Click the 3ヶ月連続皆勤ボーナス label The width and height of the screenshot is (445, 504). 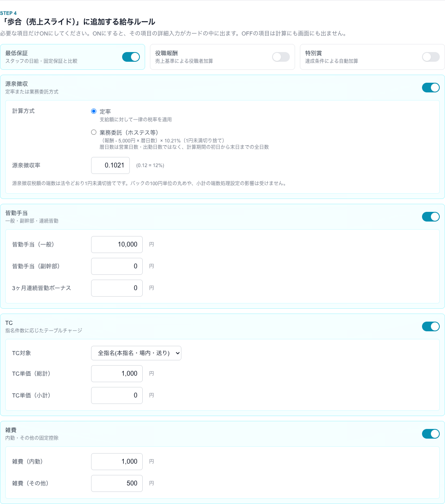[x=42, y=288]
